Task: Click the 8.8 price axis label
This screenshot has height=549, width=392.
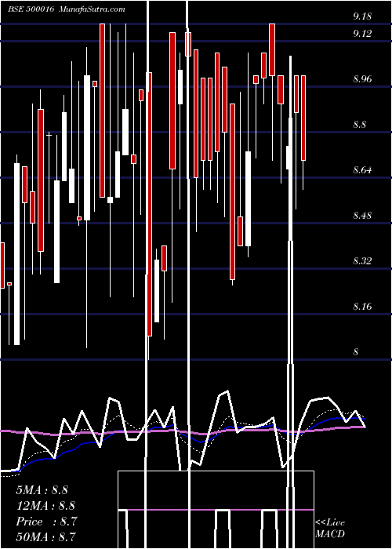Action: coord(359,125)
